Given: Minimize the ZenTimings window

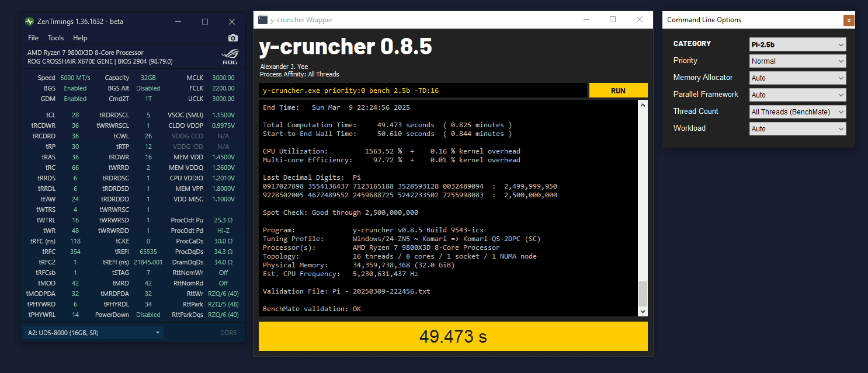Looking at the screenshot, I should click(178, 22).
